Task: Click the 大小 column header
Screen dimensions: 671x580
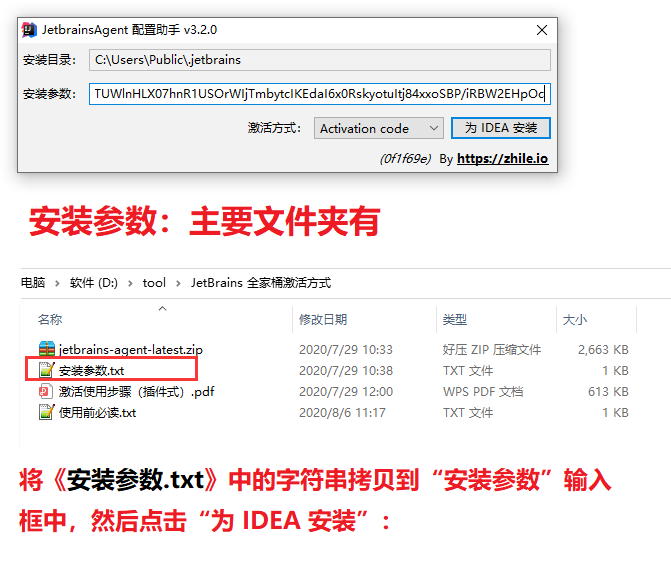Action: 574,319
